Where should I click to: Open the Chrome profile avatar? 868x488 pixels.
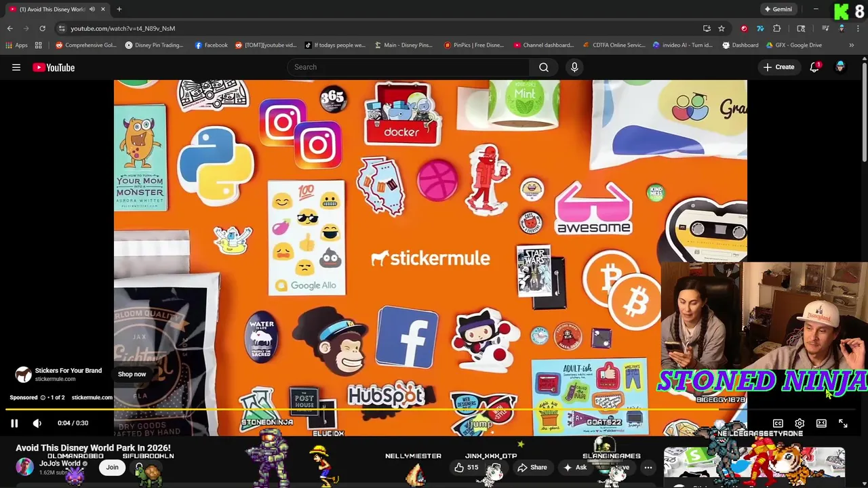842,28
